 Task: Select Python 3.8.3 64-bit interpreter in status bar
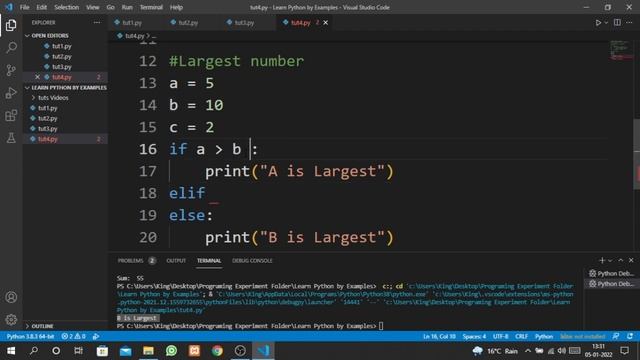[30, 336]
